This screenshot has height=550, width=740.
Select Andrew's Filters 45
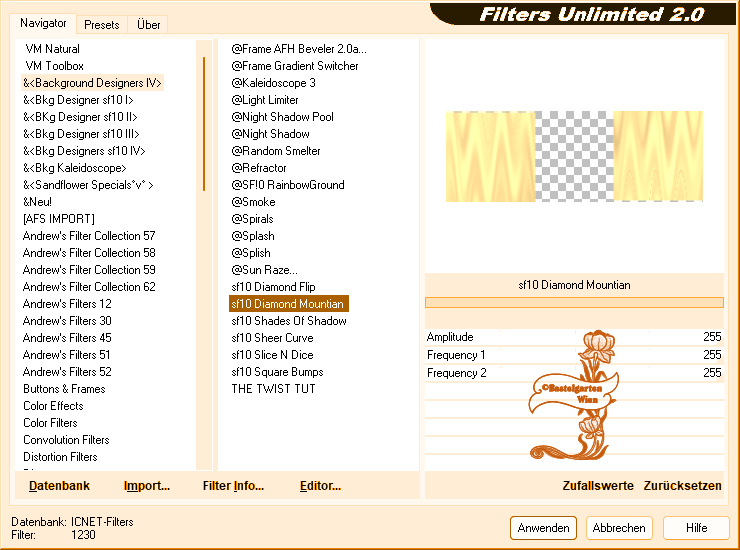[67, 338]
